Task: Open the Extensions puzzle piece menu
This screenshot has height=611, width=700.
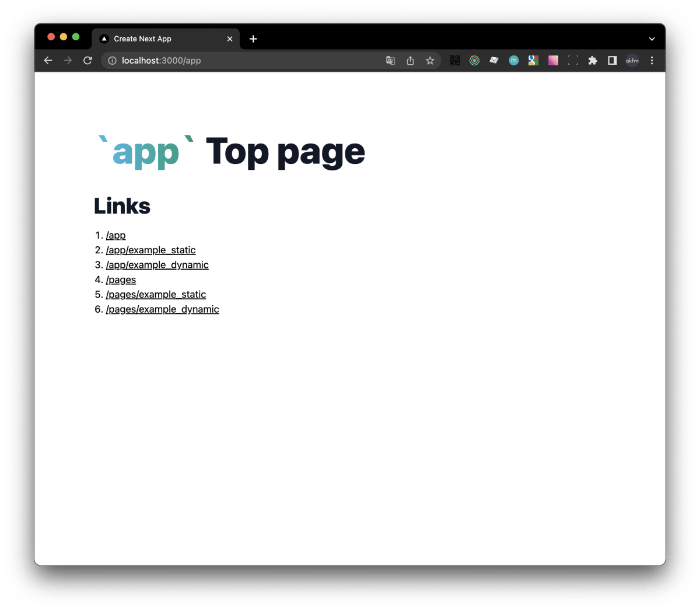Action: pos(593,61)
